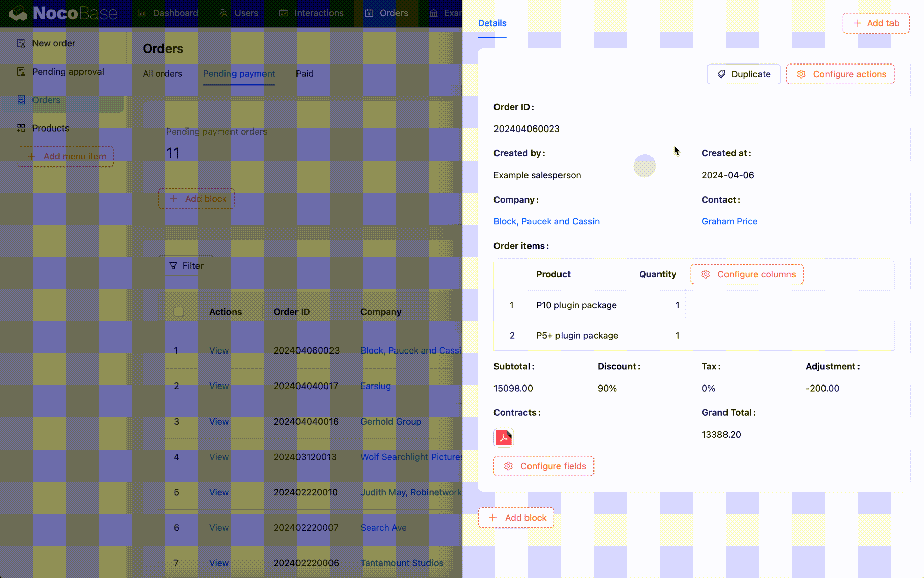924x578 pixels.
Task: Click the Interactions menu icon
Action: coord(284,13)
